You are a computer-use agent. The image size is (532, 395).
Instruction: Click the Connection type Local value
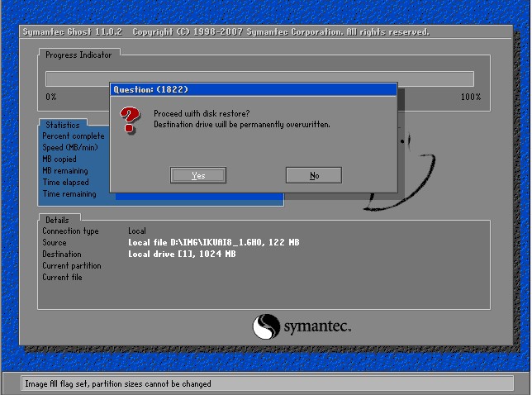click(137, 231)
